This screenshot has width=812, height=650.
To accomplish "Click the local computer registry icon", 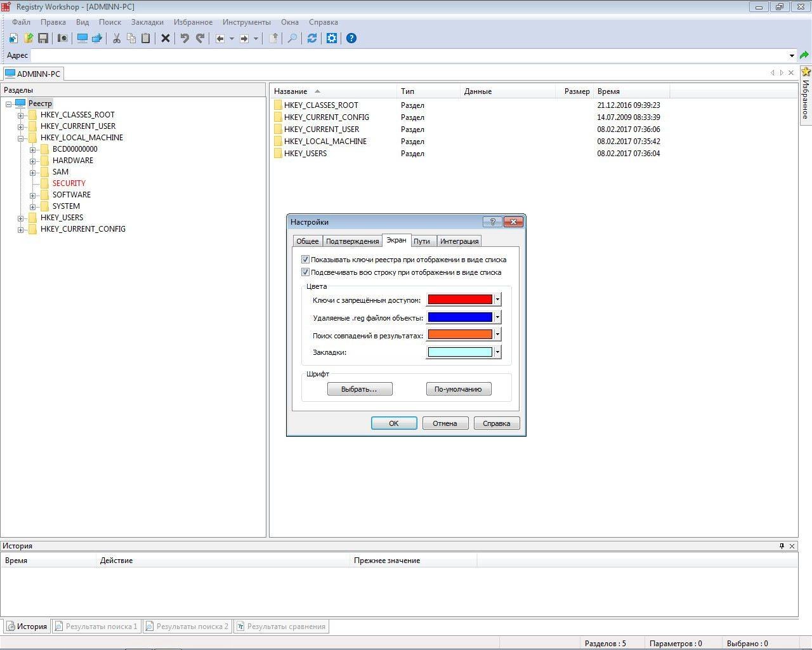I will [x=82, y=38].
